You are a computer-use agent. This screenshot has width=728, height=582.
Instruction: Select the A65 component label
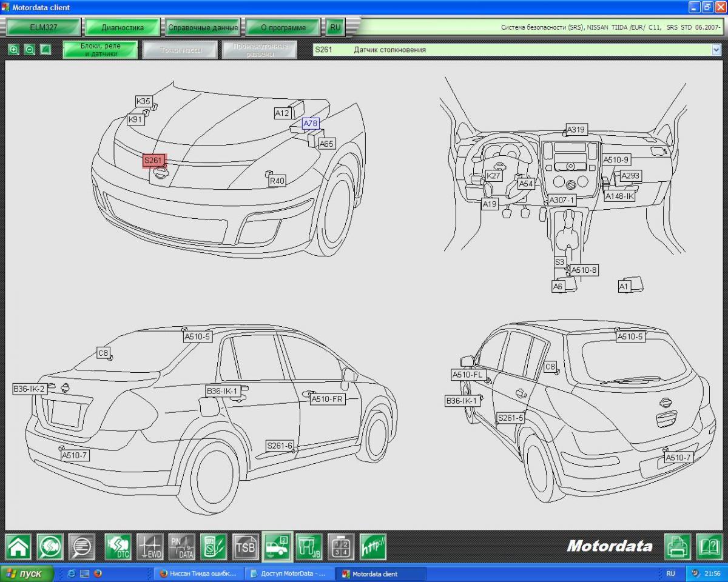coord(327,144)
